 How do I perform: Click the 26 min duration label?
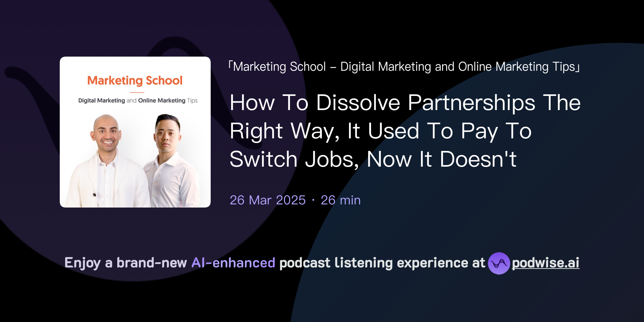click(x=340, y=200)
